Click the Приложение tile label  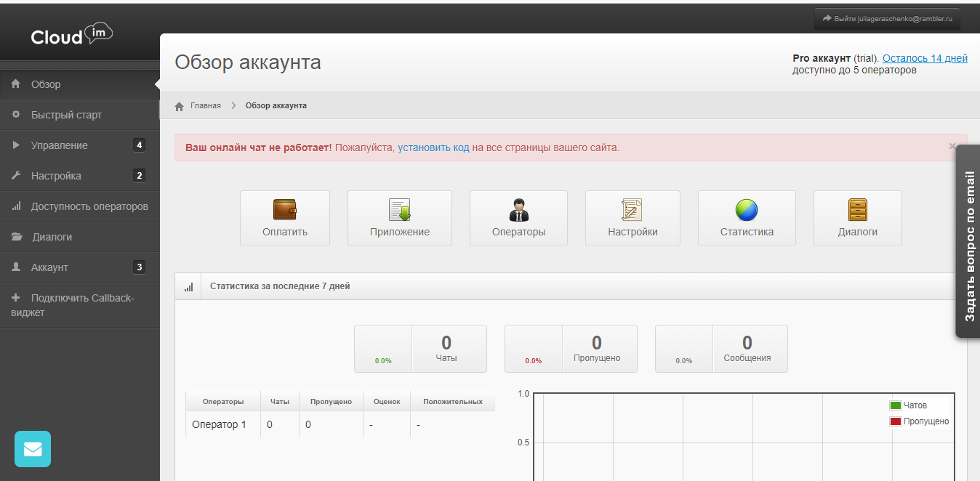click(399, 233)
